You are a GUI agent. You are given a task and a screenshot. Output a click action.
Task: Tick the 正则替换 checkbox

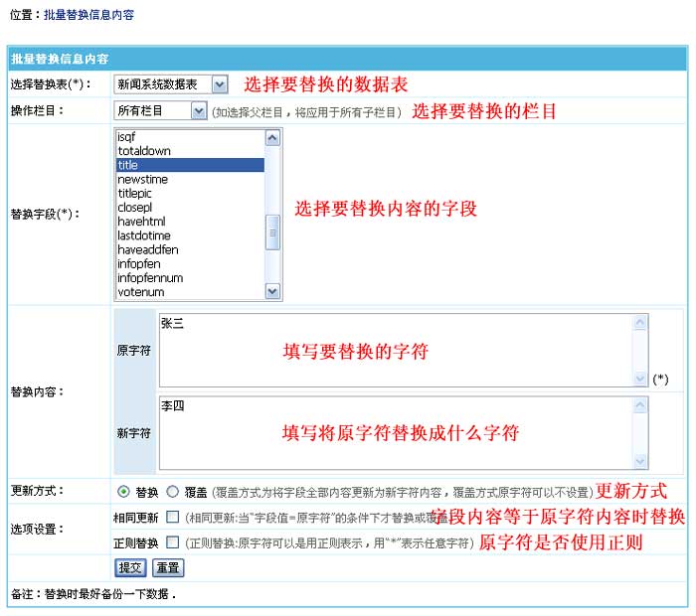[172, 542]
